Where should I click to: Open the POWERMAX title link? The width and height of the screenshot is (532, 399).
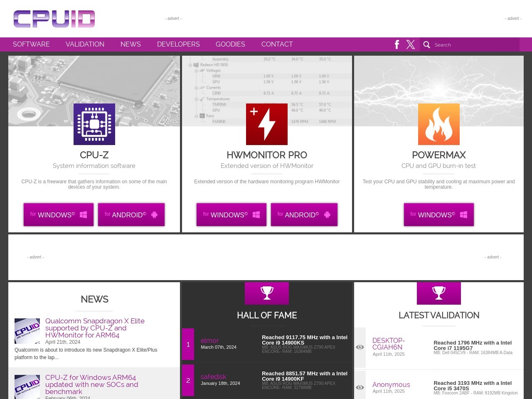[x=439, y=155]
